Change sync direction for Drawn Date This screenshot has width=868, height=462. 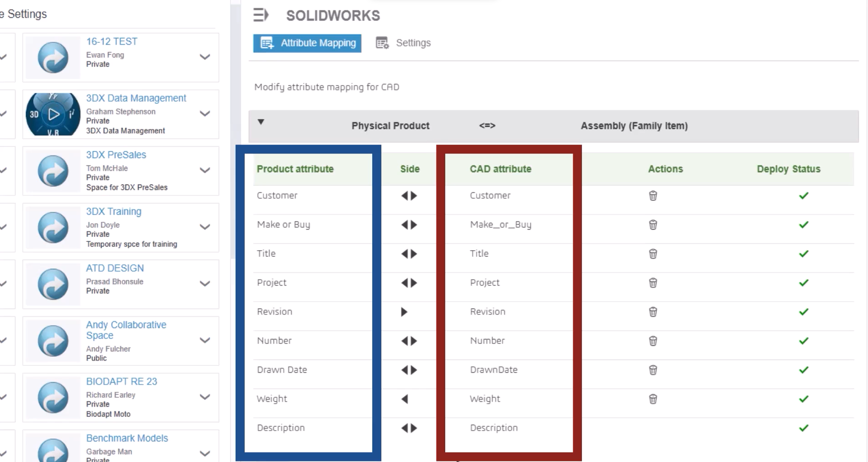tap(409, 370)
